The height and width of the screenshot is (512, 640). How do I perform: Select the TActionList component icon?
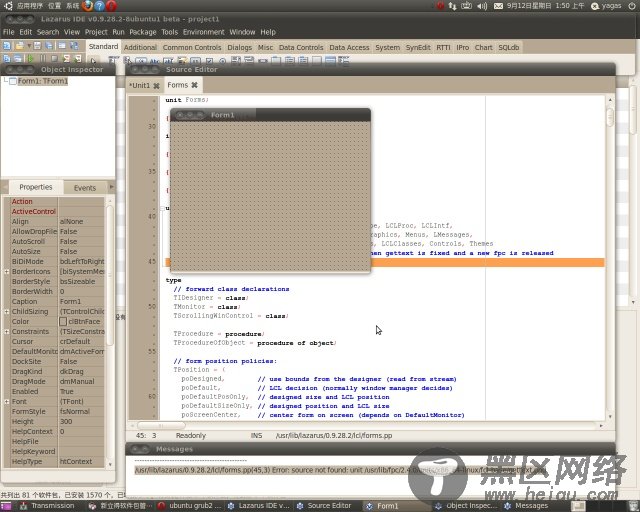[x=344, y=60]
